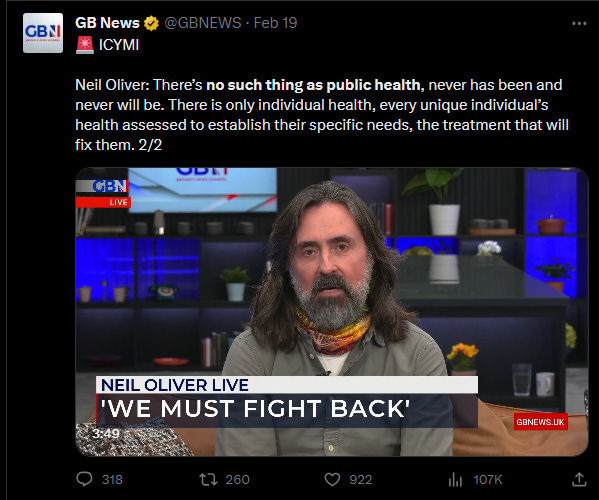Click the tweet text starting 'Neil Oliver'
The height and width of the screenshot is (500, 599).
coord(322,115)
